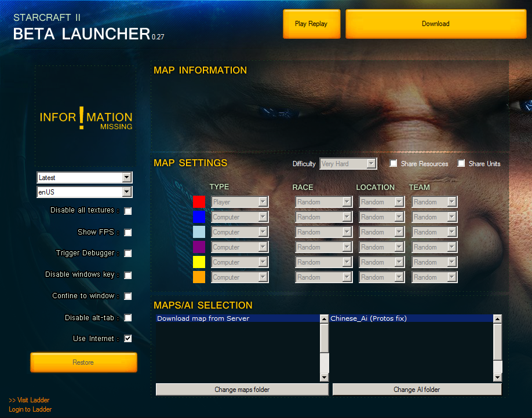Click scroll-down arrow in AI list
The image size is (532, 418).
click(497, 377)
